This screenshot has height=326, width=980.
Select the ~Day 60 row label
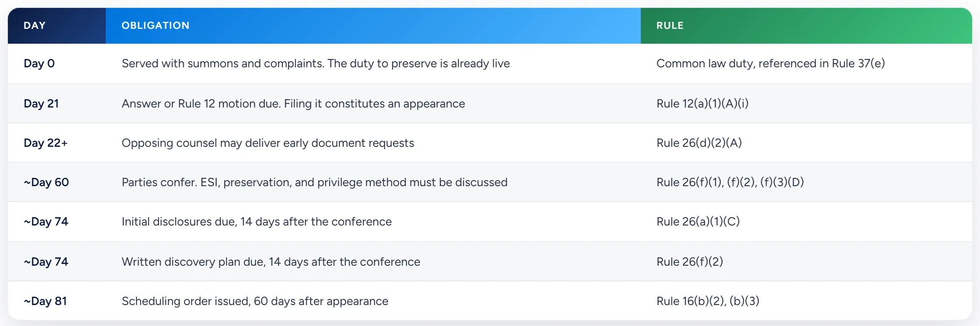46,182
